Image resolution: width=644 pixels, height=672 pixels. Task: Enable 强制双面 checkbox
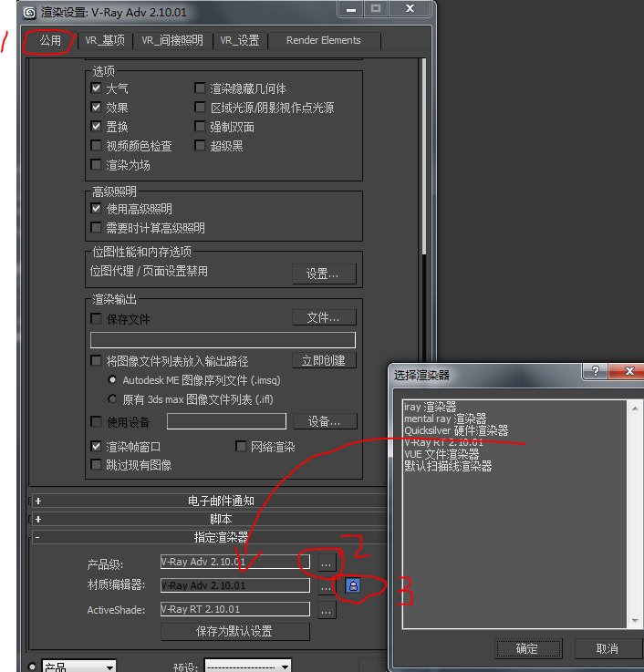[x=200, y=126]
